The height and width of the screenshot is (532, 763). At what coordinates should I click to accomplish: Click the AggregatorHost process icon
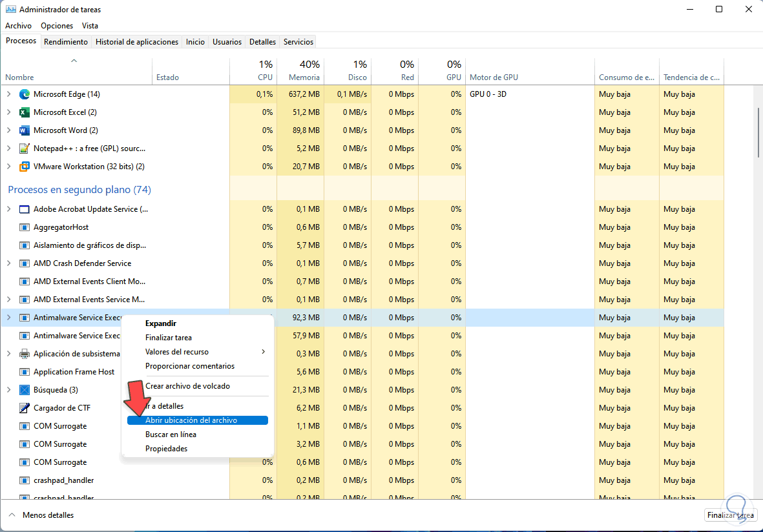[25, 227]
